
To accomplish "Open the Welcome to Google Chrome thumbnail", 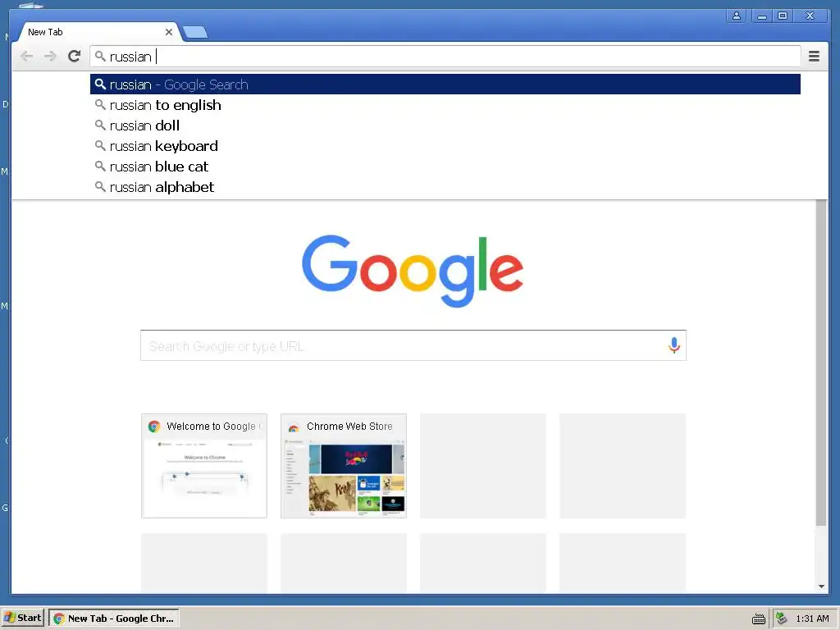I will 204,466.
